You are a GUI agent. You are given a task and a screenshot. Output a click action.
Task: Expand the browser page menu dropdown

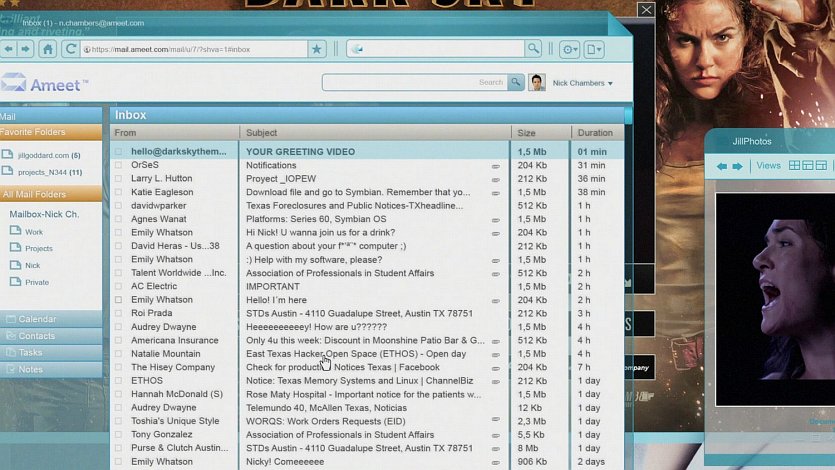[594, 48]
